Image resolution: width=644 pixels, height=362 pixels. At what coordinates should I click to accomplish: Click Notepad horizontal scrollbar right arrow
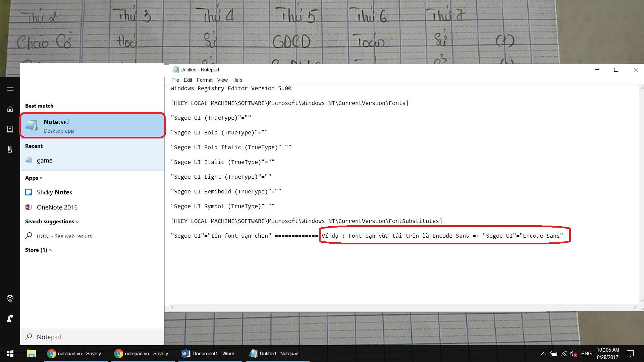635,307
